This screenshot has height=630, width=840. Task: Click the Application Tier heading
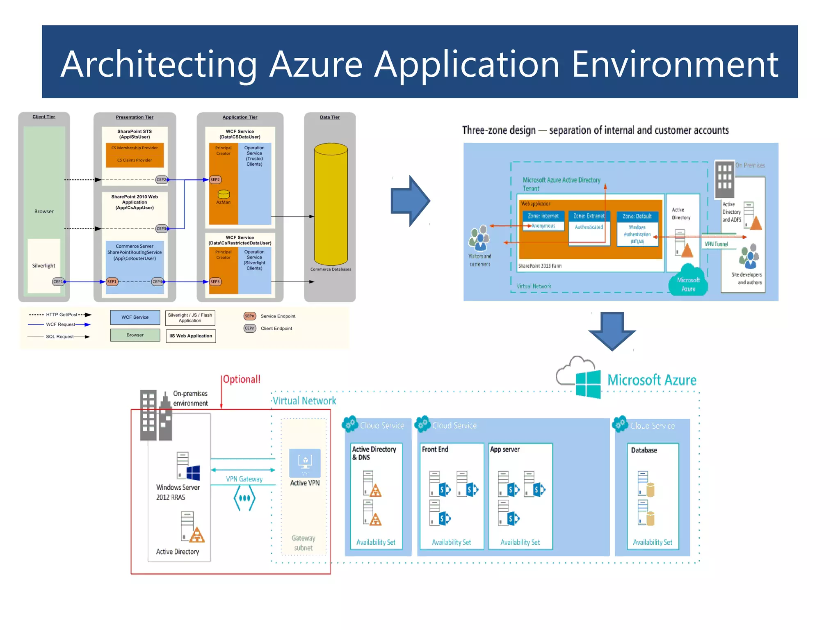pyautogui.click(x=240, y=117)
